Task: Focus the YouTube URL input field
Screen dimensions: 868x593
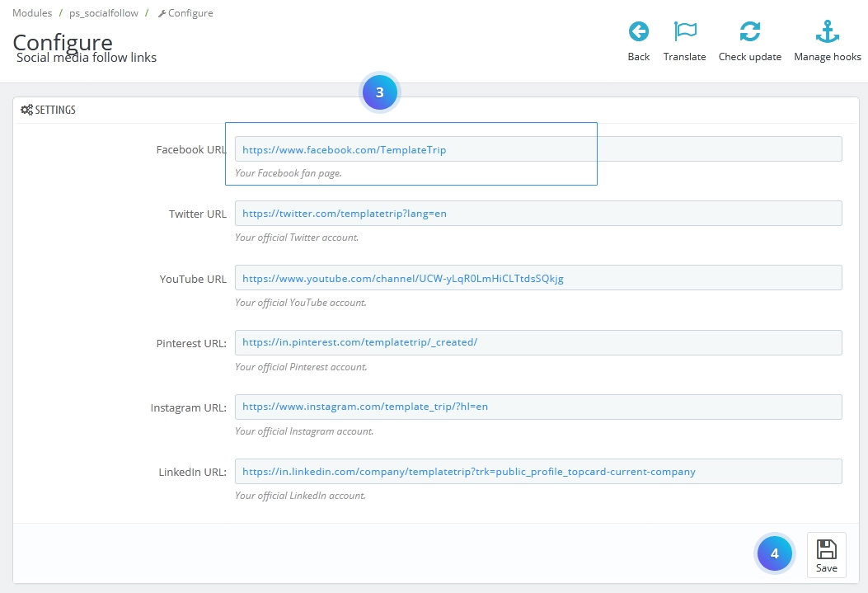Action: (538, 278)
